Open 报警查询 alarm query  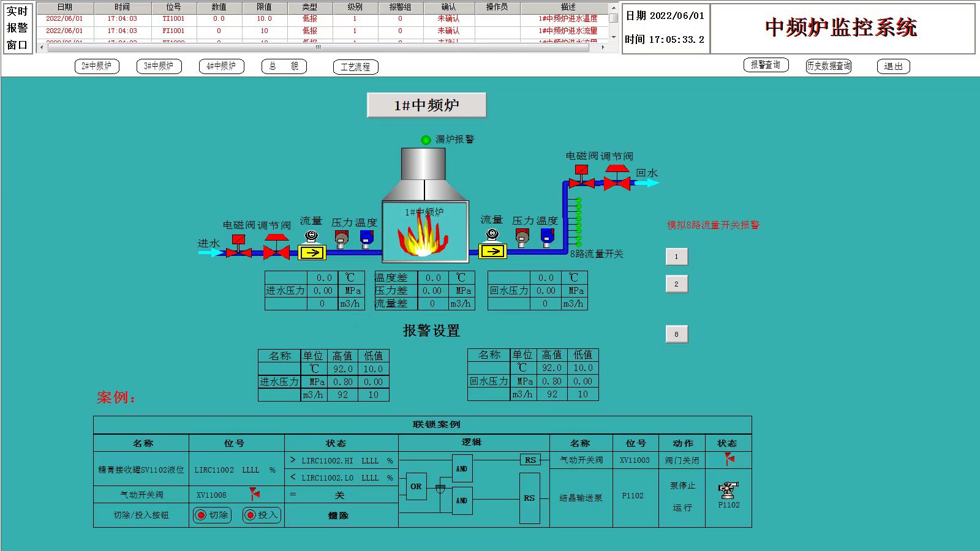coord(766,65)
